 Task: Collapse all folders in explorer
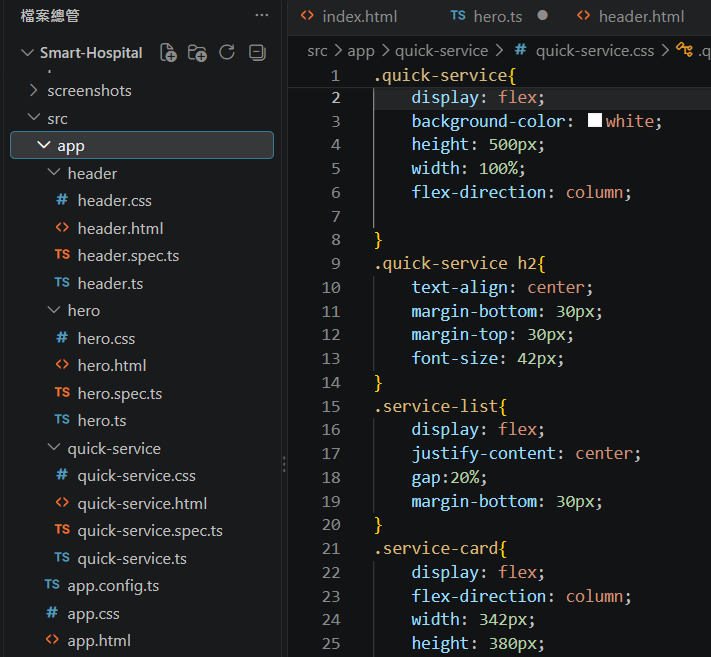257,53
